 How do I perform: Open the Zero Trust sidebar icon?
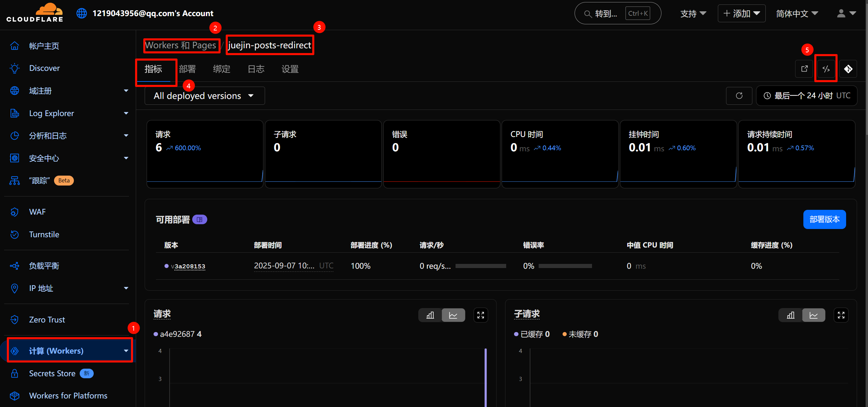(14, 320)
